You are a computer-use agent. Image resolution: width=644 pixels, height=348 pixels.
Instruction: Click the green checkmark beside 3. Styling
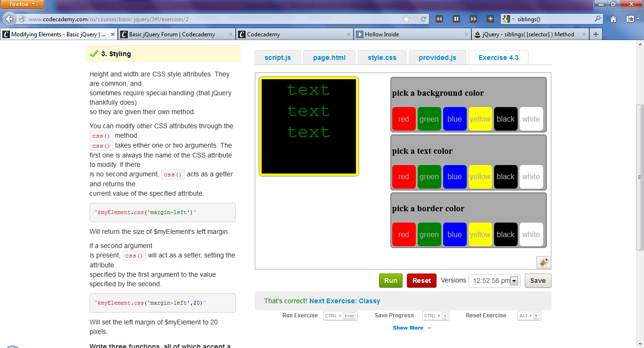coord(94,54)
